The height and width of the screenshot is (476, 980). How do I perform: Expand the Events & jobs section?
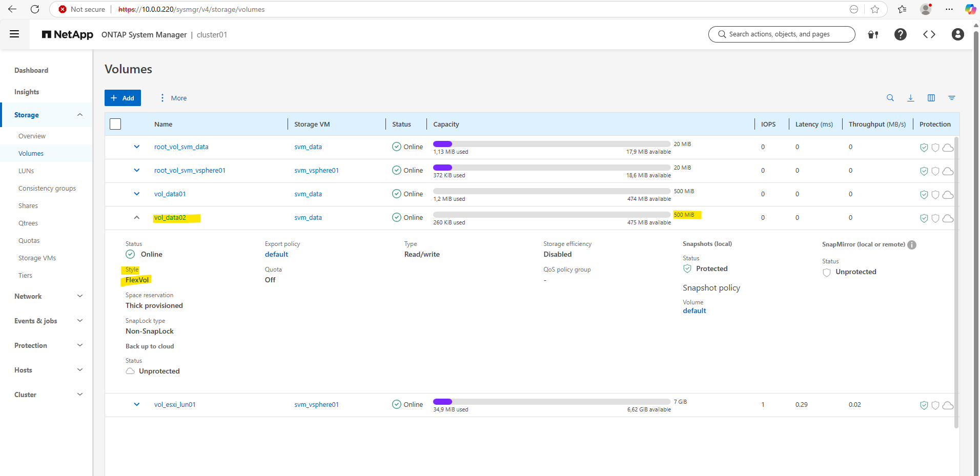[x=80, y=321]
